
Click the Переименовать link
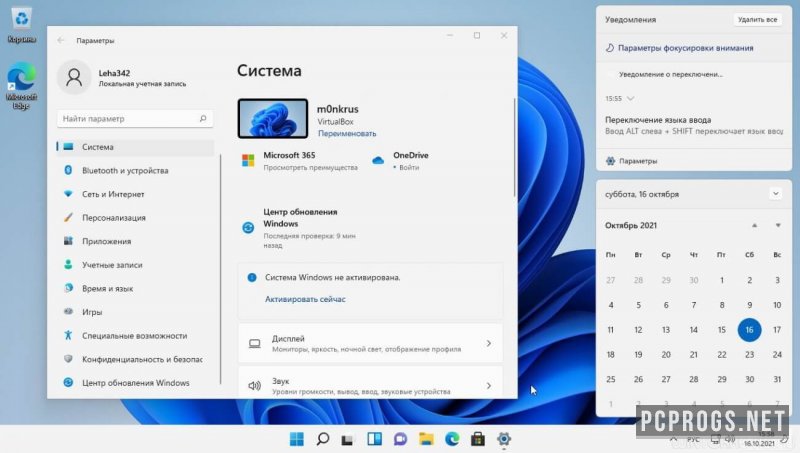point(347,133)
